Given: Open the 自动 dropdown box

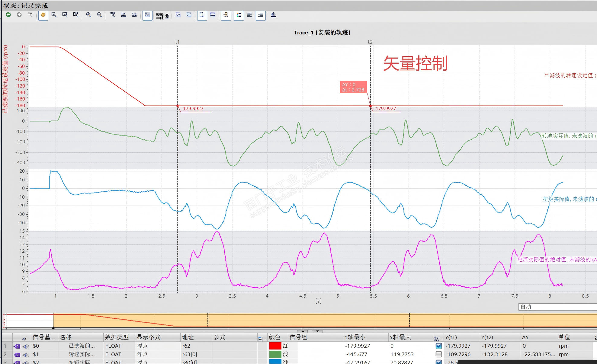Looking at the screenshot, I should point(557,307).
